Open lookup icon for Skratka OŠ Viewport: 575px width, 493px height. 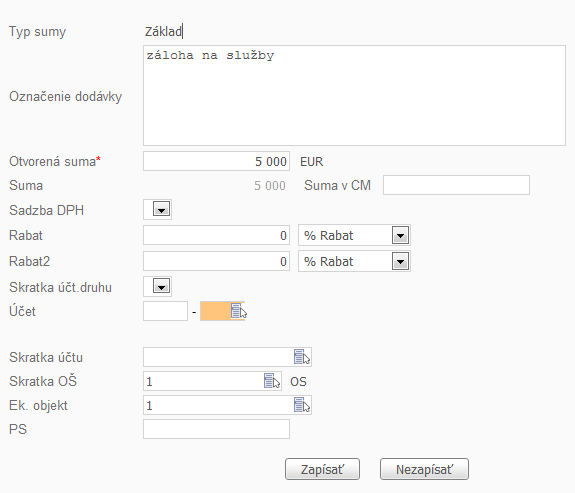[272, 381]
